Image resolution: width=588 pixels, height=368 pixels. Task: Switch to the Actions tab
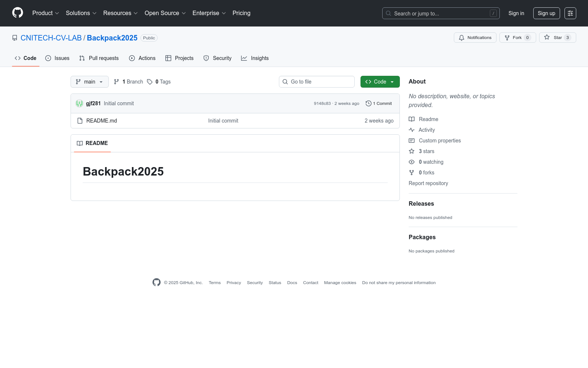142,58
